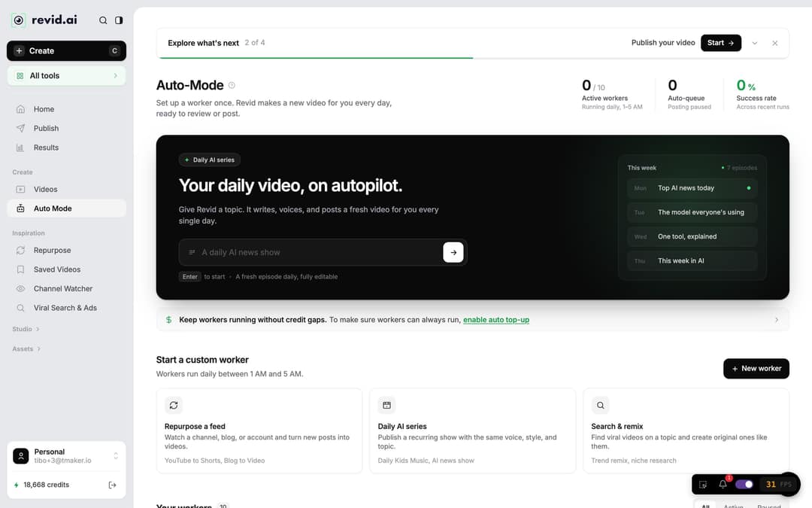Image resolution: width=812 pixels, height=508 pixels.
Task: Click the Auto-Mode help info icon
Action: click(232, 86)
